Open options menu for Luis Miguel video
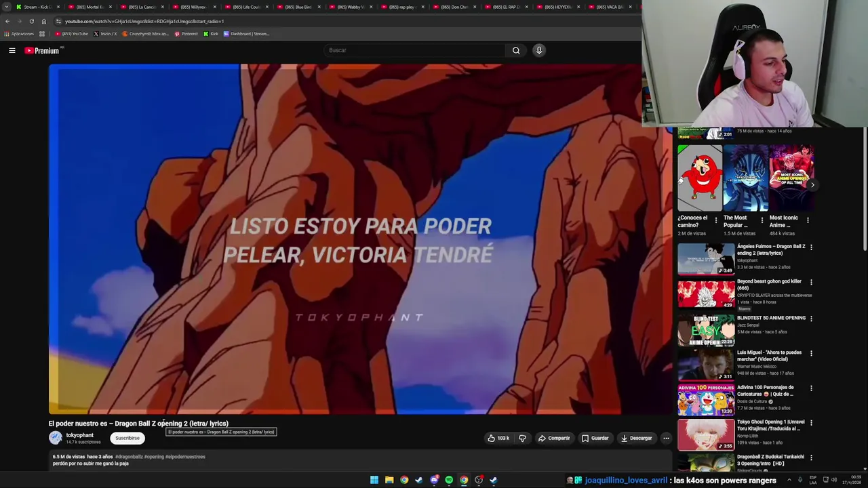 [x=811, y=353]
